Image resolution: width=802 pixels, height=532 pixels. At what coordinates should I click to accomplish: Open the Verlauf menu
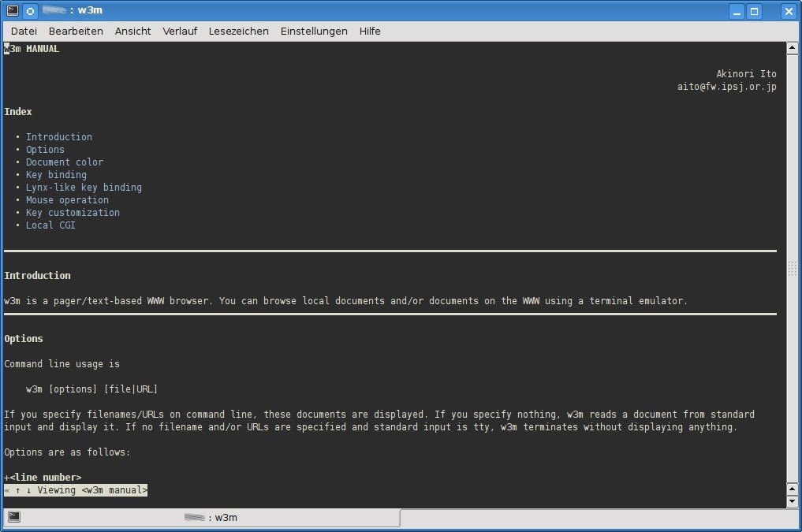click(x=180, y=32)
